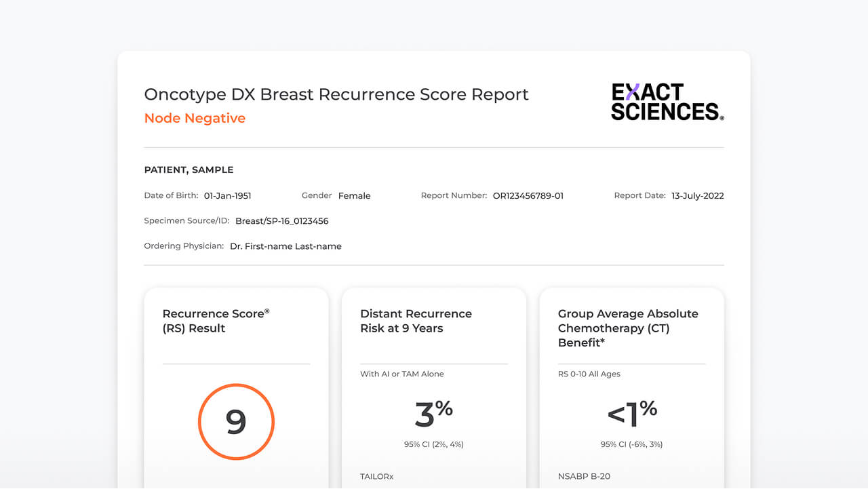Select the 'PATIENT, SAMPLE' name text
Image resolution: width=868 pixels, height=489 pixels.
coord(189,170)
